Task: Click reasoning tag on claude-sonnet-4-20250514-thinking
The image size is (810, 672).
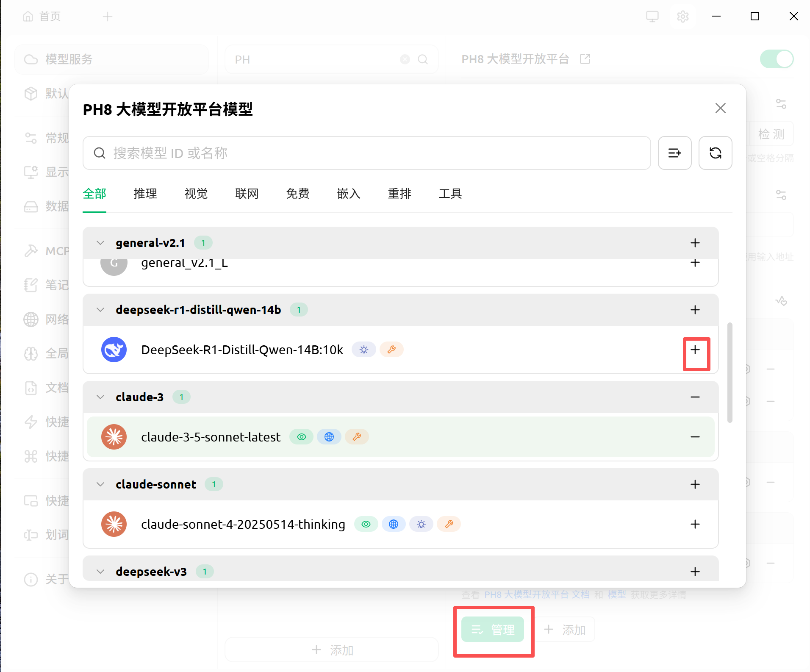Action: (x=421, y=524)
